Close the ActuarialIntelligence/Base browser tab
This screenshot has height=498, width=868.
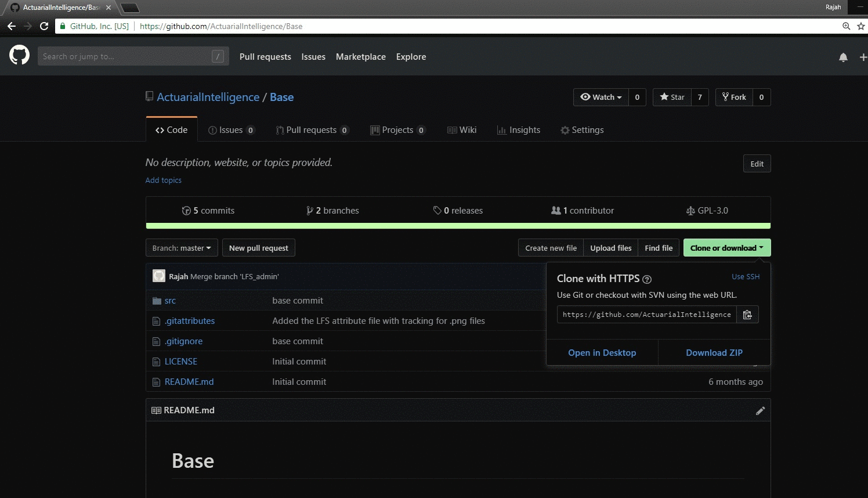tap(108, 8)
